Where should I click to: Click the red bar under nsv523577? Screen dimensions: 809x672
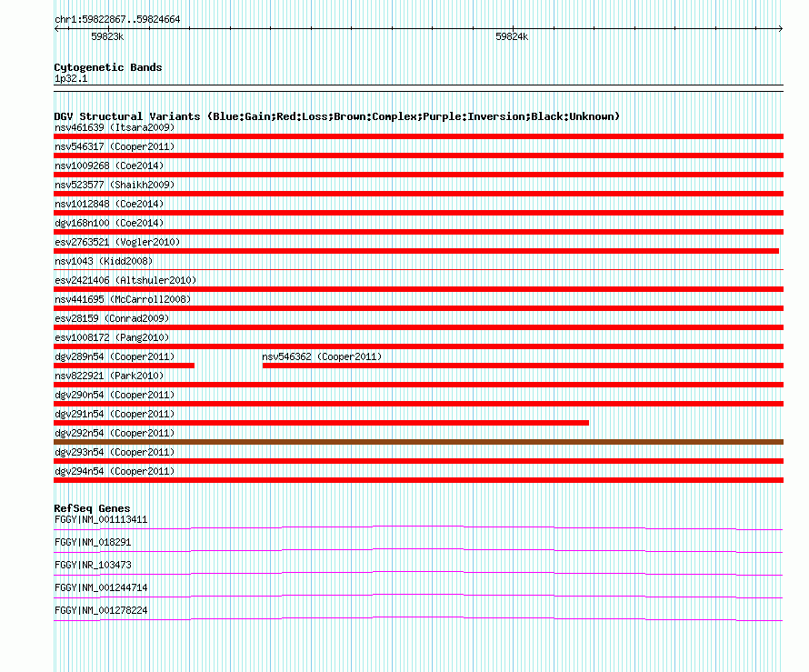click(418, 194)
